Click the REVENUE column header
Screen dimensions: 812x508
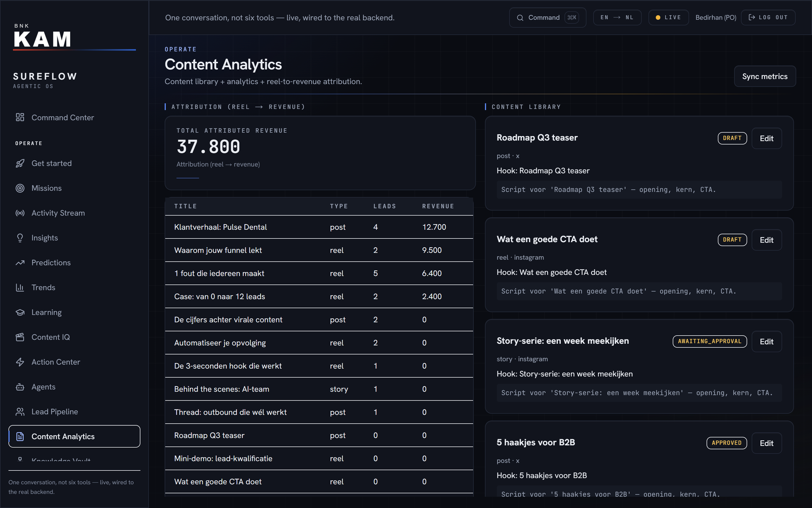pyautogui.click(x=438, y=206)
